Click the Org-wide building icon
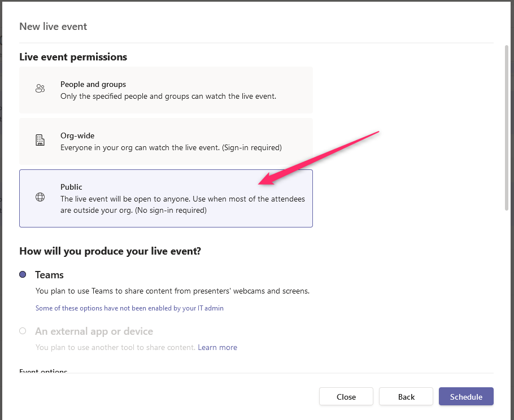This screenshot has width=514, height=420. (40, 141)
